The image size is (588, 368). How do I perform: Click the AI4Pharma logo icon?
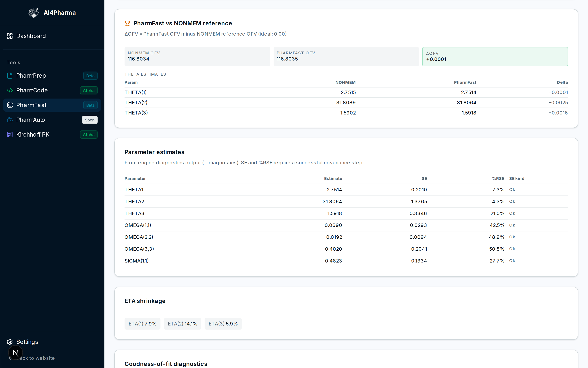pos(33,13)
